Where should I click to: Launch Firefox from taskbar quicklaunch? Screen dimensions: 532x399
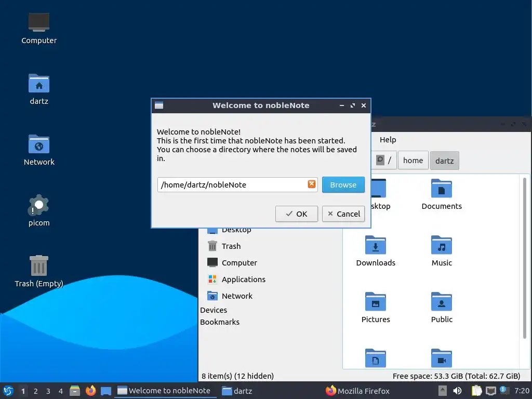point(90,391)
